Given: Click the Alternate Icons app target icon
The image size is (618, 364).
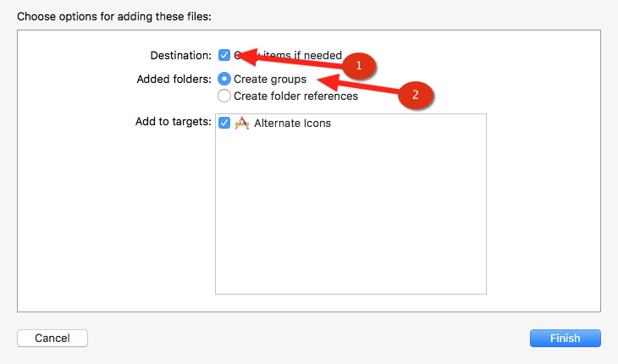Looking at the screenshot, I should point(241,123).
